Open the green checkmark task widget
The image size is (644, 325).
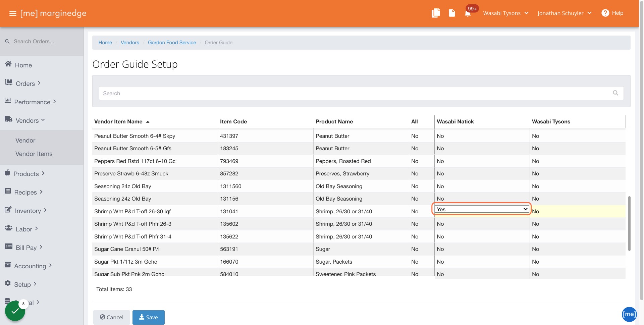pos(15,311)
